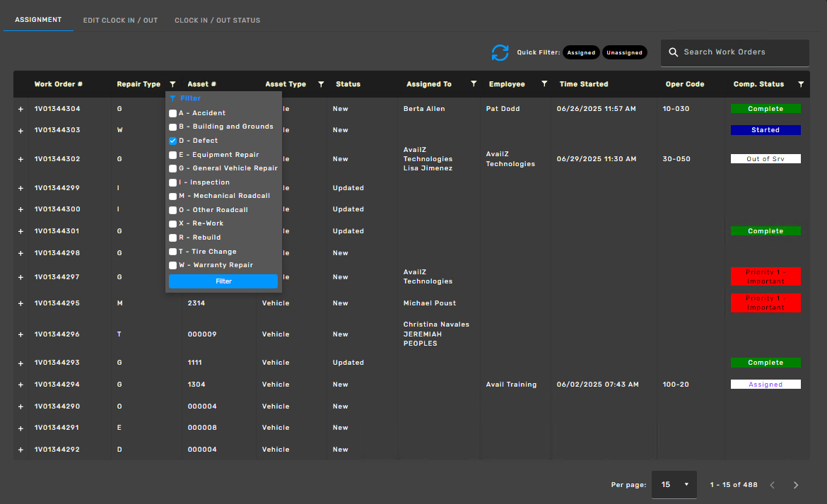
Task: Expand work order 1V01344304 row
Action: tap(20, 109)
